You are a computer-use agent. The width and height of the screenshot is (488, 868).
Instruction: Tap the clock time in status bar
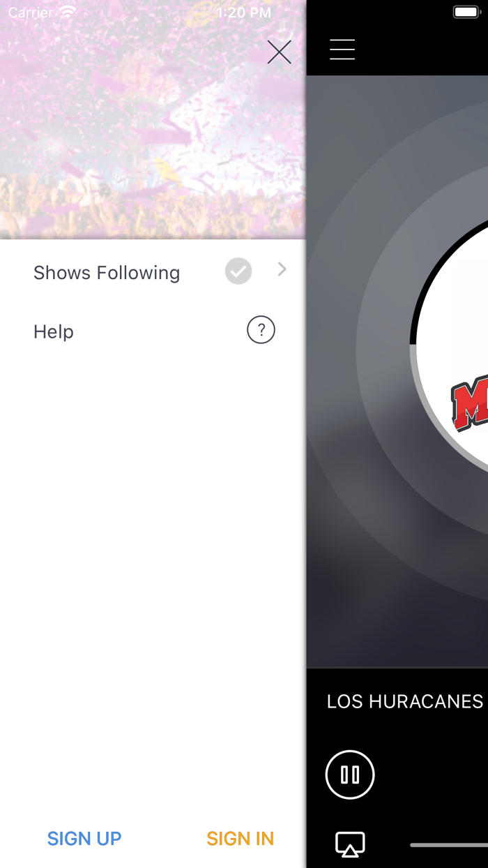tap(244, 13)
